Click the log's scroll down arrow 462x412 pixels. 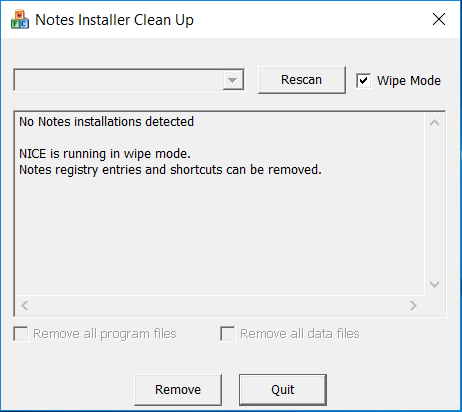[434, 284]
